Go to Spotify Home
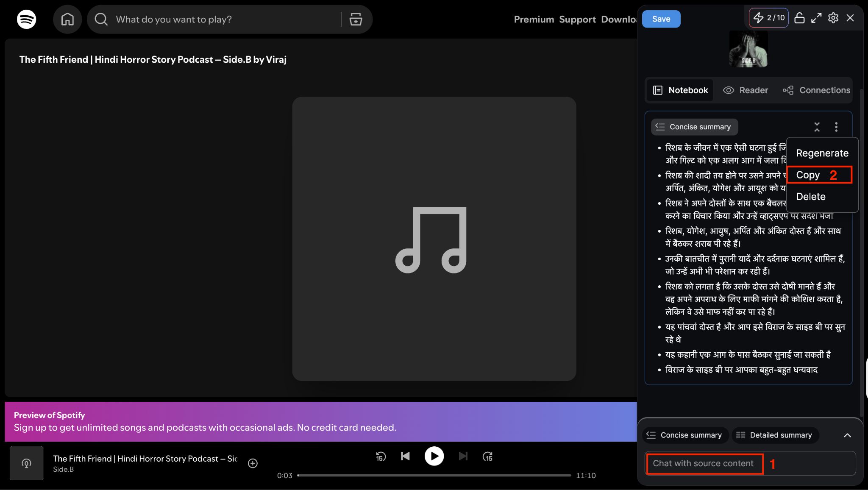The width and height of the screenshot is (868, 490). click(x=67, y=19)
